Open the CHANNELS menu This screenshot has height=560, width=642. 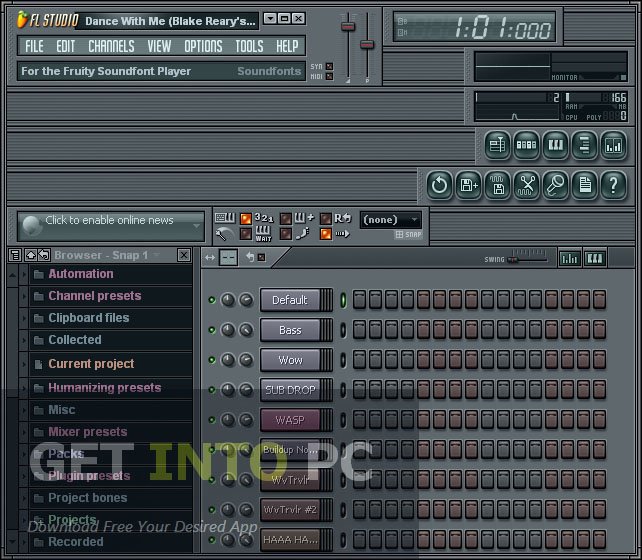tap(111, 46)
